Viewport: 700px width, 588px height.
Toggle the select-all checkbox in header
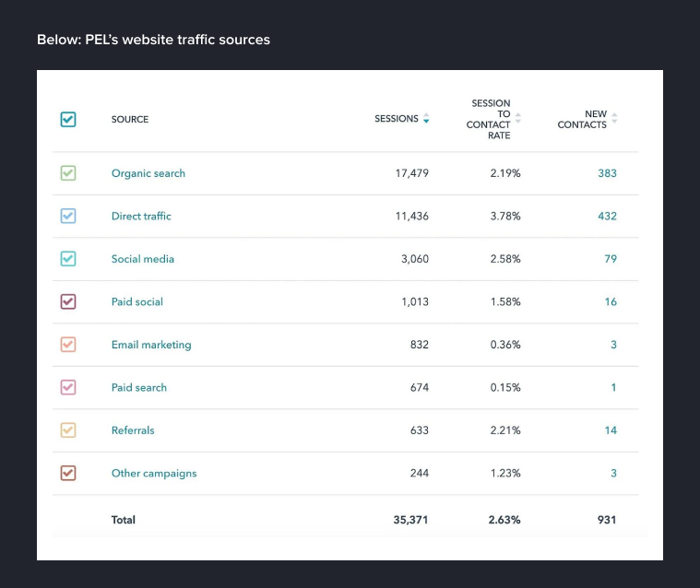68,119
